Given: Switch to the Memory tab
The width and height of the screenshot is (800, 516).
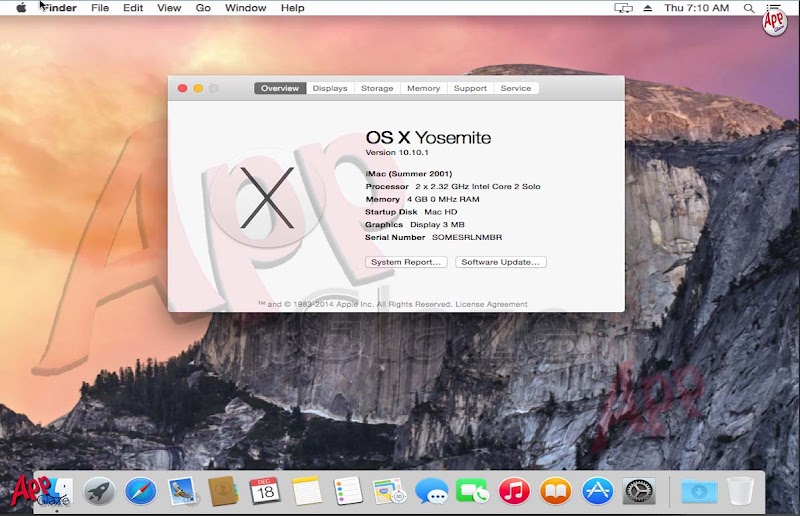Looking at the screenshot, I should (x=423, y=88).
